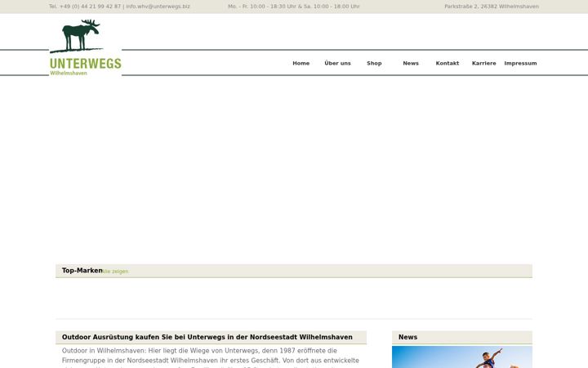This screenshot has width=588, height=368.
Task: Open the News beach photo thumbnail
Action: (x=462, y=357)
